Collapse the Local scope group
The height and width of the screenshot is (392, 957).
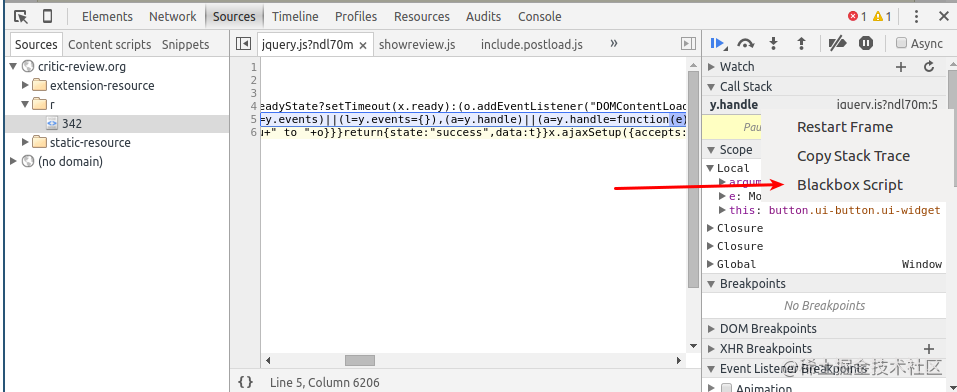click(710, 168)
